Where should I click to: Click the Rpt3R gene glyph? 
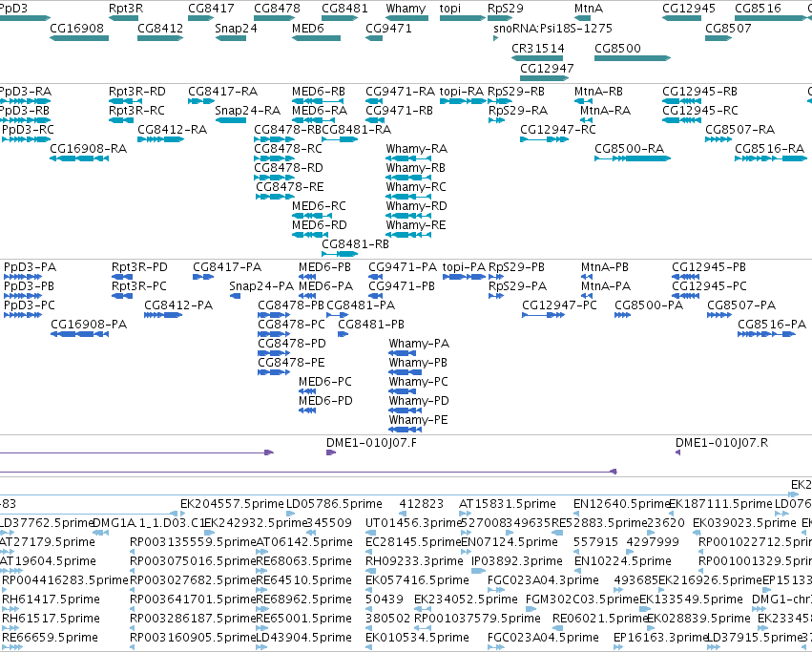pyautogui.click(x=123, y=18)
